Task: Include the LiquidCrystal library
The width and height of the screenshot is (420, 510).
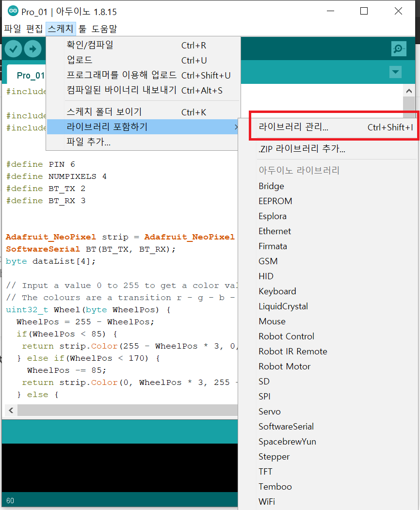Action: click(329, 306)
